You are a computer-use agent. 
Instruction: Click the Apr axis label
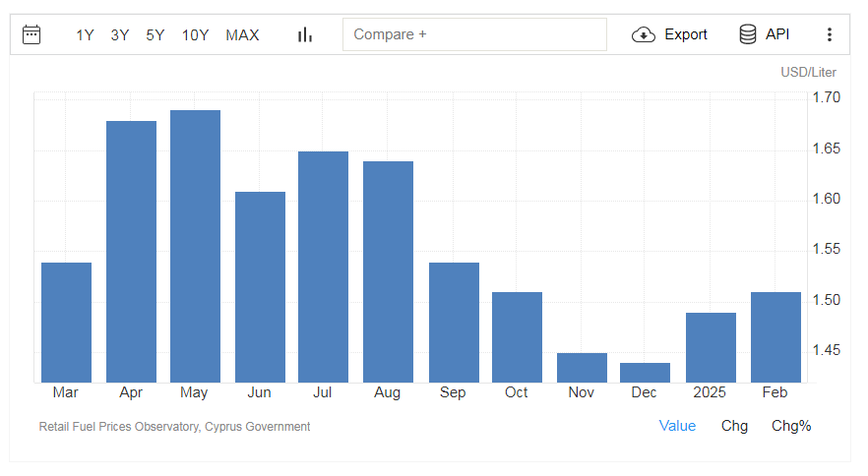click(x=131, y=393)
